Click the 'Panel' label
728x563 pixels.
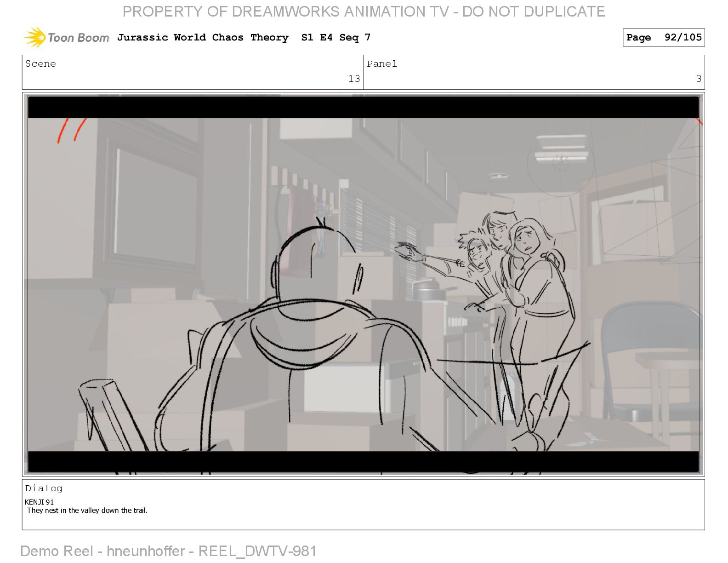pyautogui.click(x=382, y=64)
